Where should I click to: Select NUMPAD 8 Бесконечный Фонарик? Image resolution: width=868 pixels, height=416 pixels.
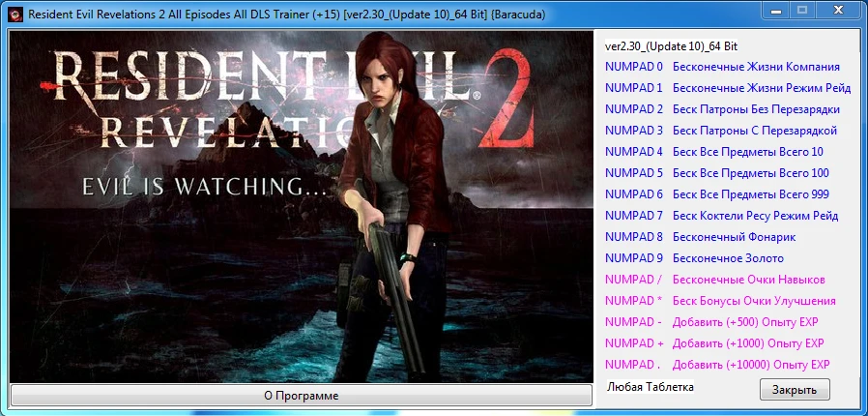pos(700,237)
